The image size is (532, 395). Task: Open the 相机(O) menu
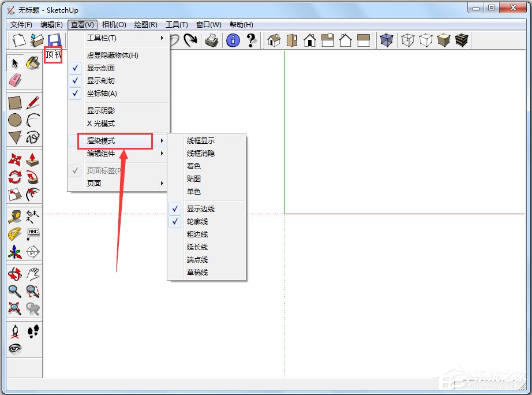[114, 25]
